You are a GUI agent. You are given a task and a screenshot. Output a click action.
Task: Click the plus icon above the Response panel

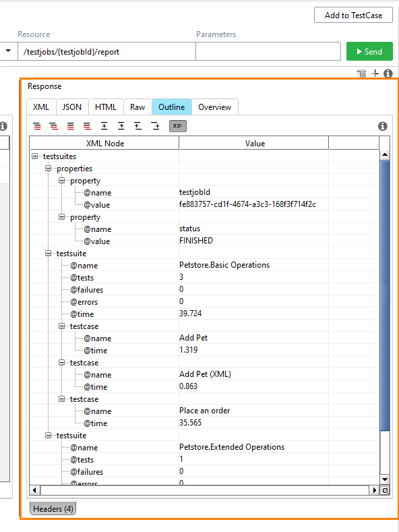click(x=375, y=73)
